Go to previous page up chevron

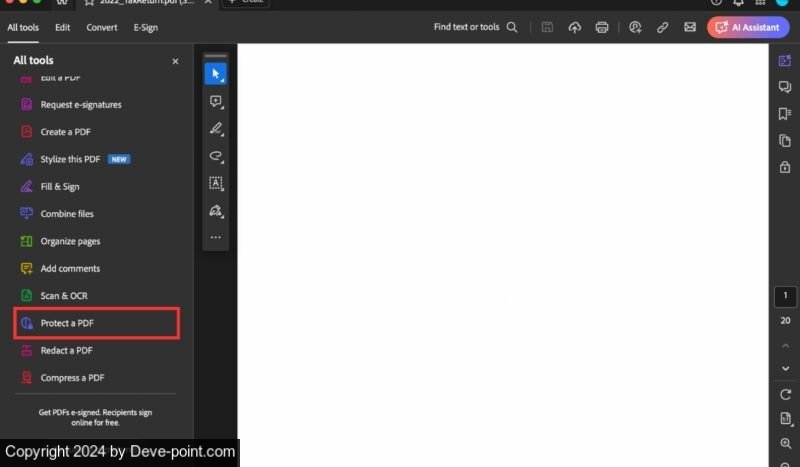click(x=785, y=344)
